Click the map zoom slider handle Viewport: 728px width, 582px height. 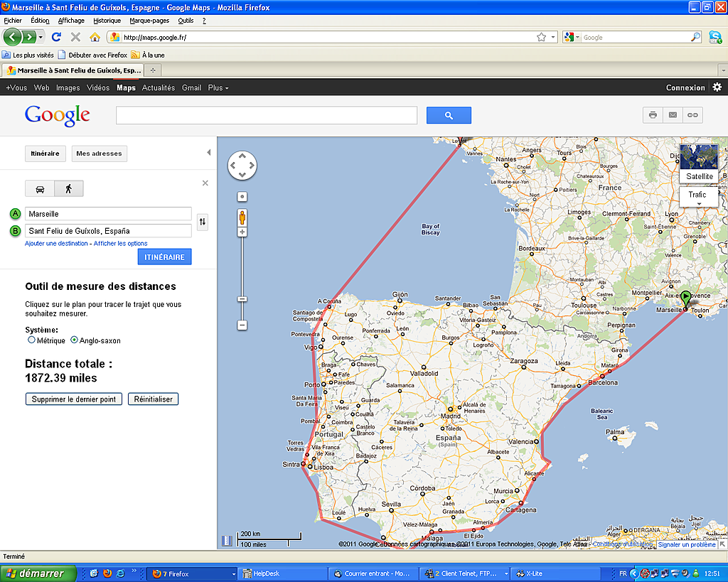point(242,299)
